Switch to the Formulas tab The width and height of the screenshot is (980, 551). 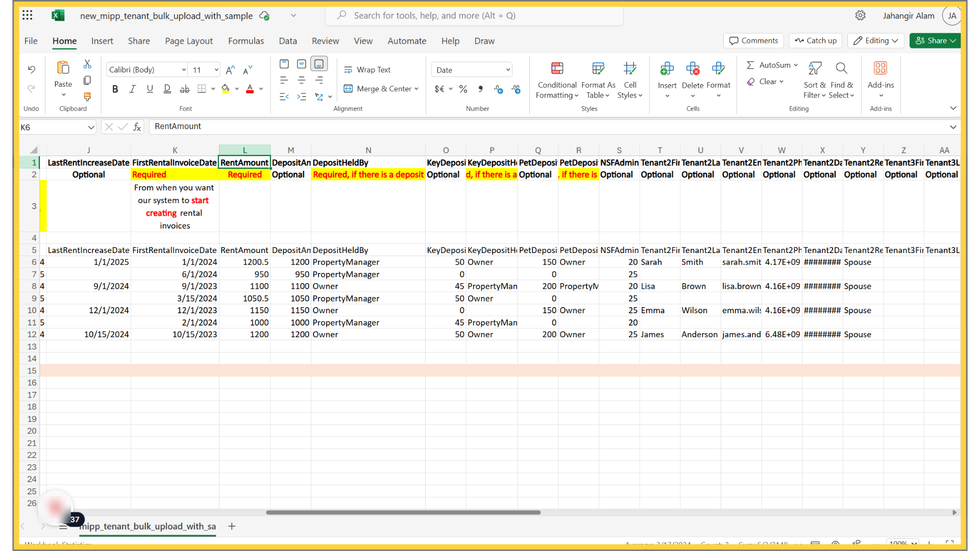click(x=246, y=41)
